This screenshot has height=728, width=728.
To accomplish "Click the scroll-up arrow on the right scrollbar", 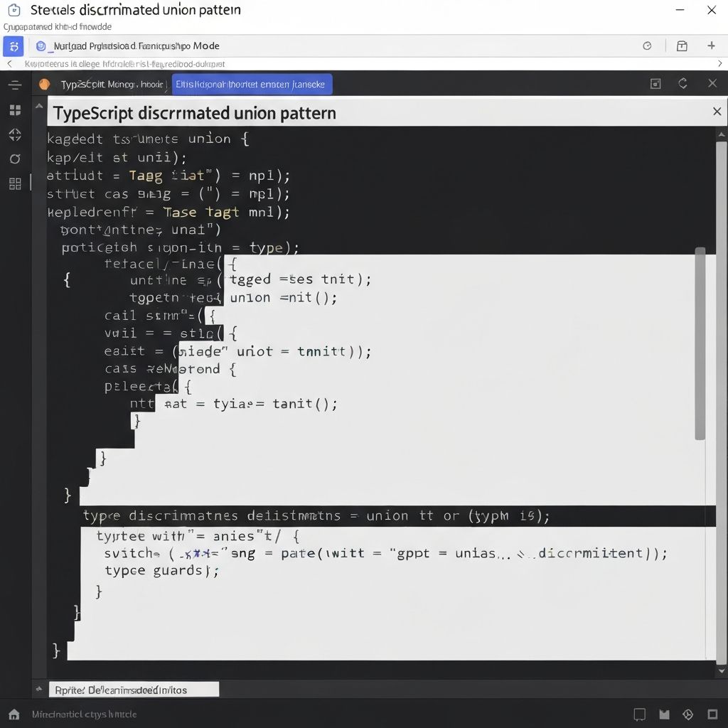I will click(722, 134).
